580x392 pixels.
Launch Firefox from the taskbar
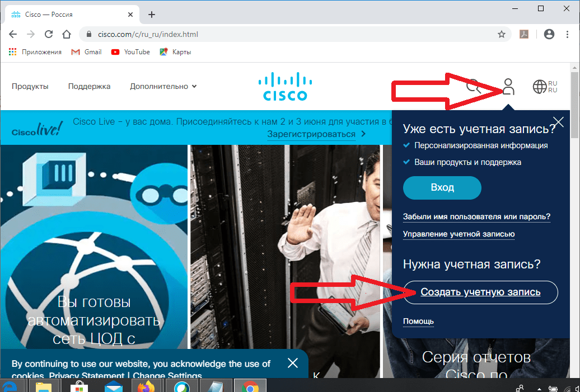tap(147, 386)
